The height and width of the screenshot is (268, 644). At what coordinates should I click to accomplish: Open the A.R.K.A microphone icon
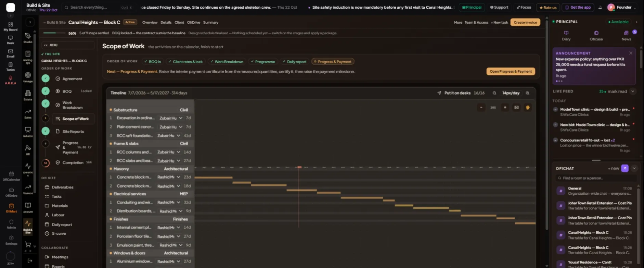click(x=11, y=78)
